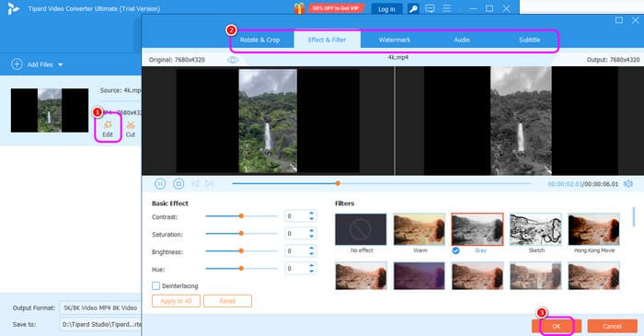Open the hamburger menu icon
Image resolution: width=644 pixels, height=336 pixels.
(447, 8)
